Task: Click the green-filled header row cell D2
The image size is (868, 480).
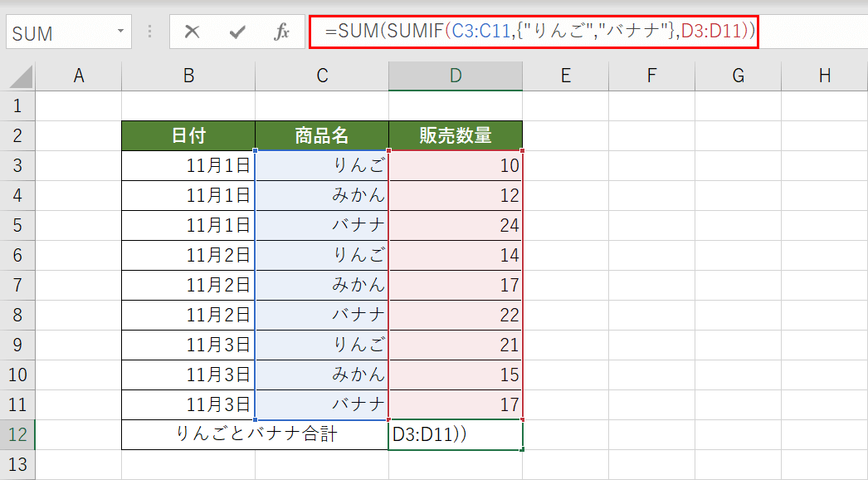Action: (455, 135)
